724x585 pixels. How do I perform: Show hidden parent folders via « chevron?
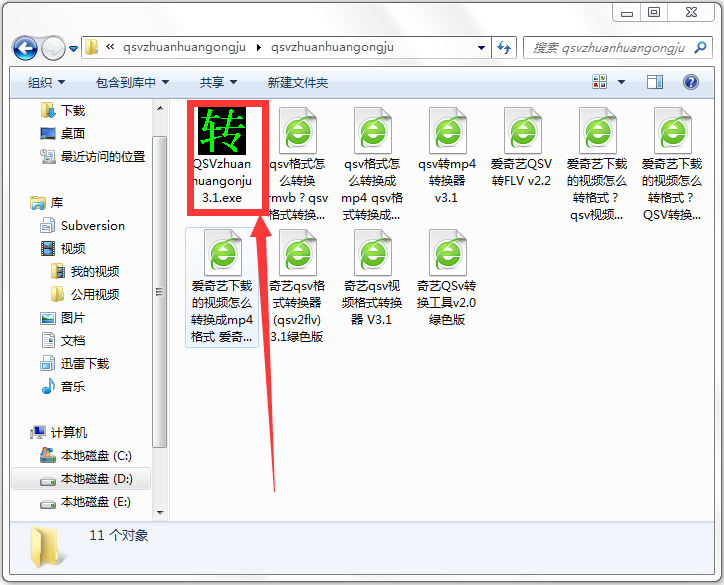coord(110,47)
